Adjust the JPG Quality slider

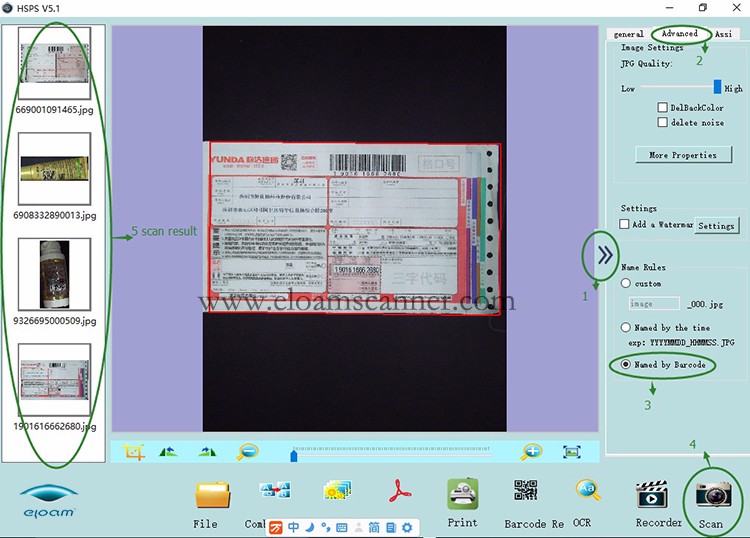[717, 88]
